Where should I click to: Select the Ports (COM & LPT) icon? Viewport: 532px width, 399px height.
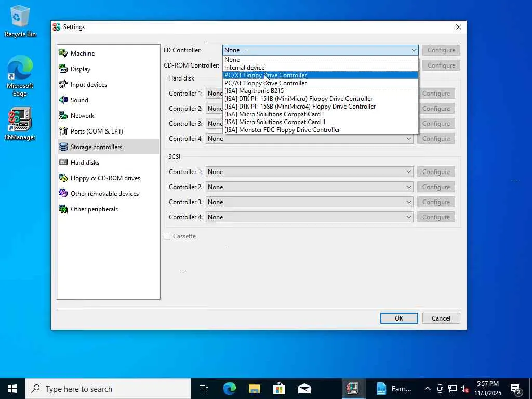click(63, 131)
